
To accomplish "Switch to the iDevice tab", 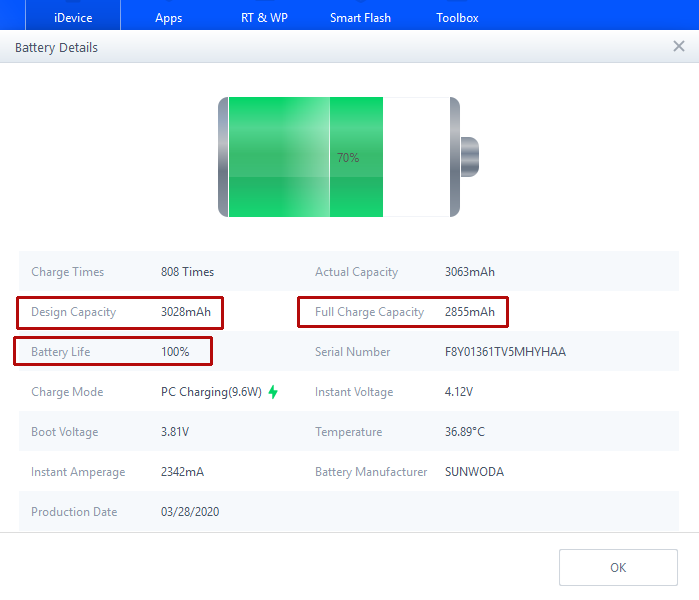I will 73,17.
